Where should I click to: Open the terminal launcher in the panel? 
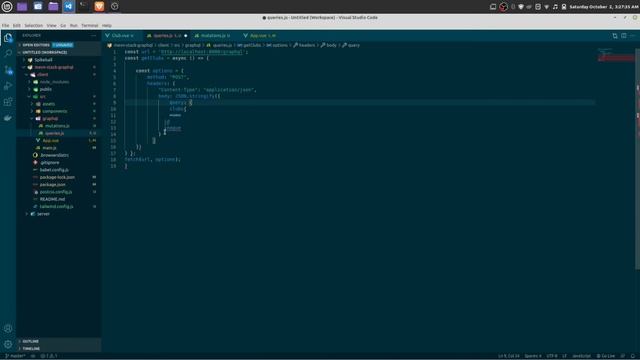pos(84,7)
